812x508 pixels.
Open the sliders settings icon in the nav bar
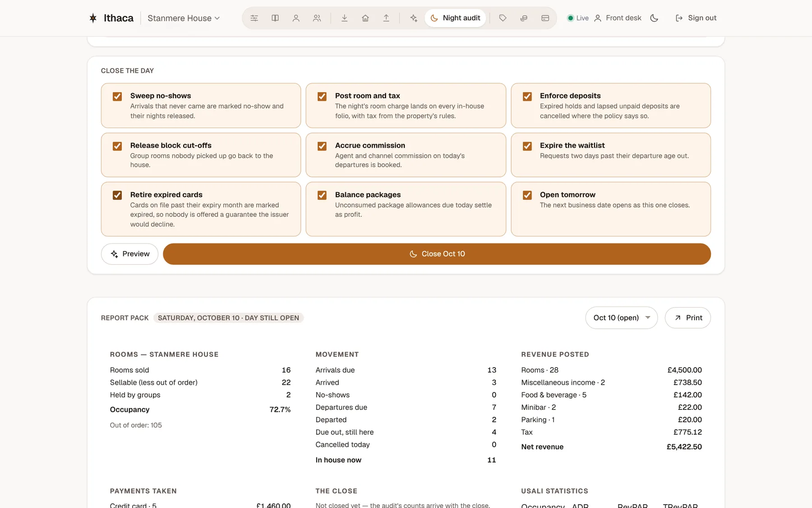tap(254, 18)
